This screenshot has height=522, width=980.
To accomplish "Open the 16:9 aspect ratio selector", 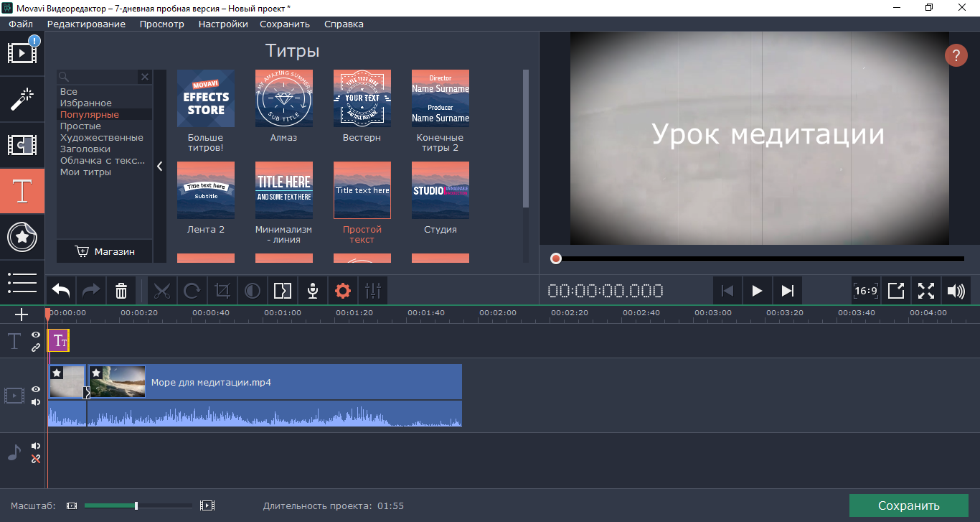I will (x=866, y=291).
